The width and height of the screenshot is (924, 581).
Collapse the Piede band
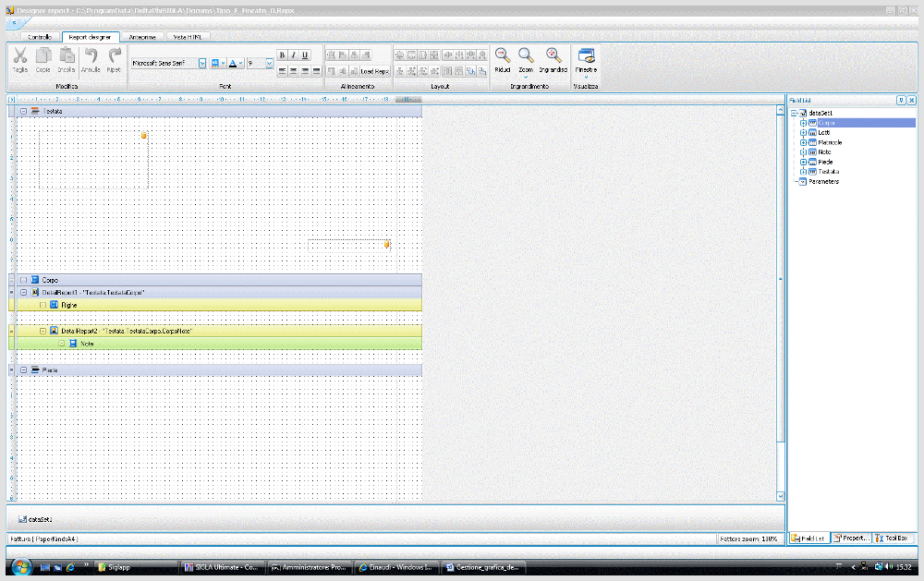point(24,370)
